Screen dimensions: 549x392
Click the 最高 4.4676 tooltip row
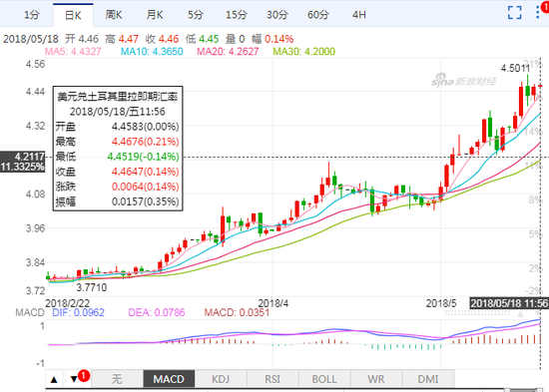[x=118, y=142]
